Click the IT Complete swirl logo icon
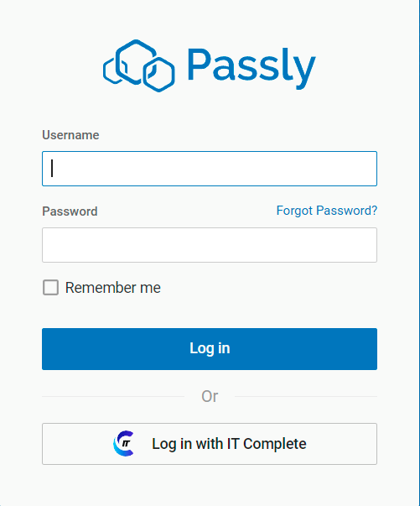 (123, 443)
